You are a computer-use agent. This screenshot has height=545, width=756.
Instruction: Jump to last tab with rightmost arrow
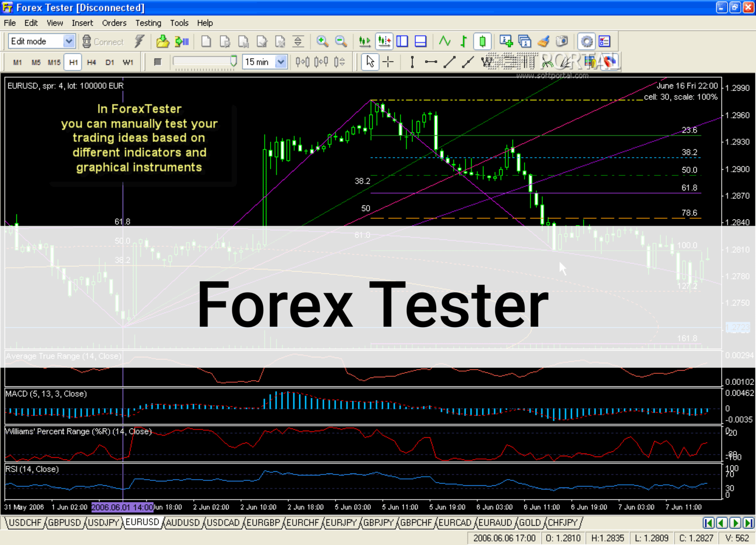pyautogui.click(x=748, y=523)
